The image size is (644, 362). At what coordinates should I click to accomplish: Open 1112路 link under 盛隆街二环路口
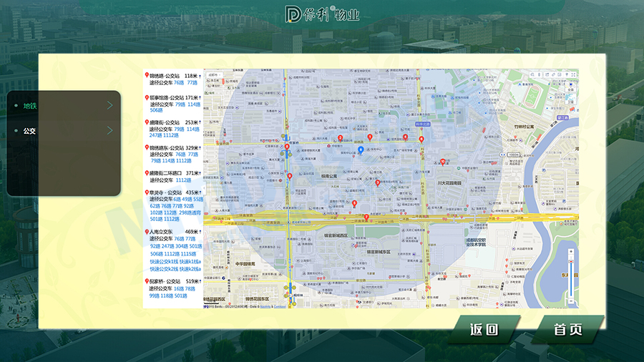[183, 180]
